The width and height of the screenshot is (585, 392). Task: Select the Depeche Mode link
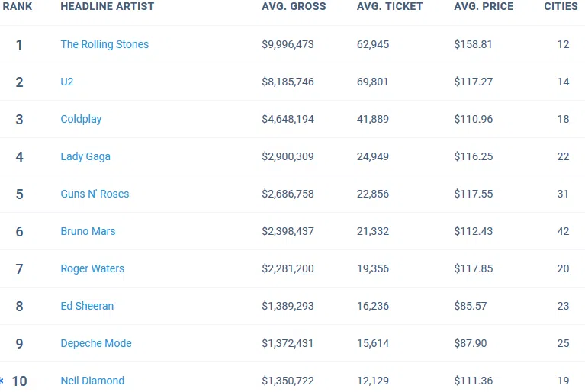point(96,343)
